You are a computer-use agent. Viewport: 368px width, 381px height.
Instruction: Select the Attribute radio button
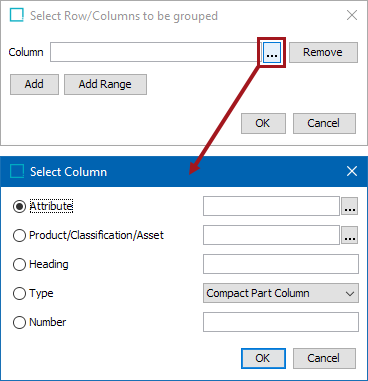point(19,206)
